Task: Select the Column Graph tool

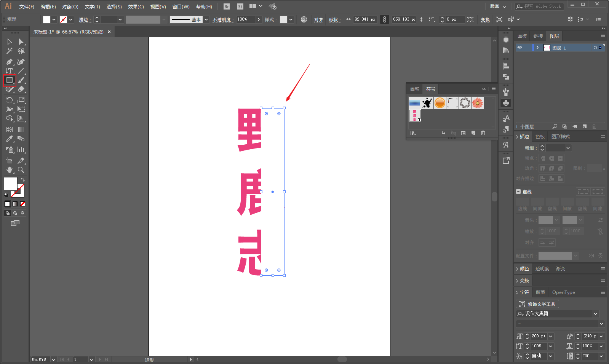Action: point(21,150)
